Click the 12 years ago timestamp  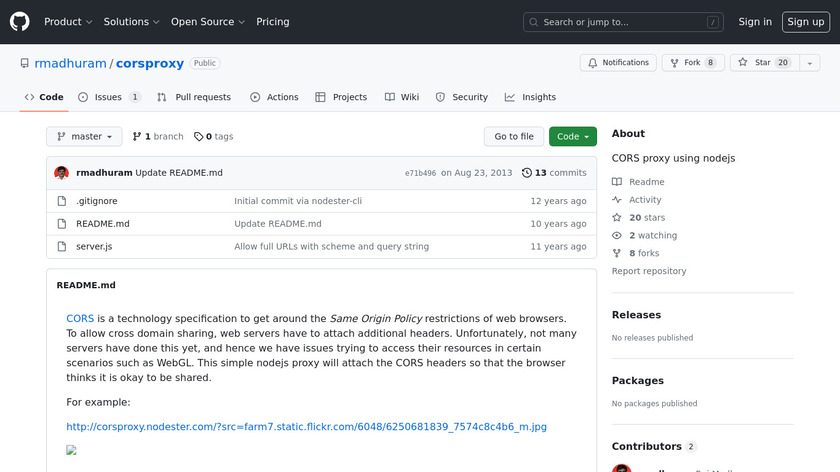click(558, 201)
